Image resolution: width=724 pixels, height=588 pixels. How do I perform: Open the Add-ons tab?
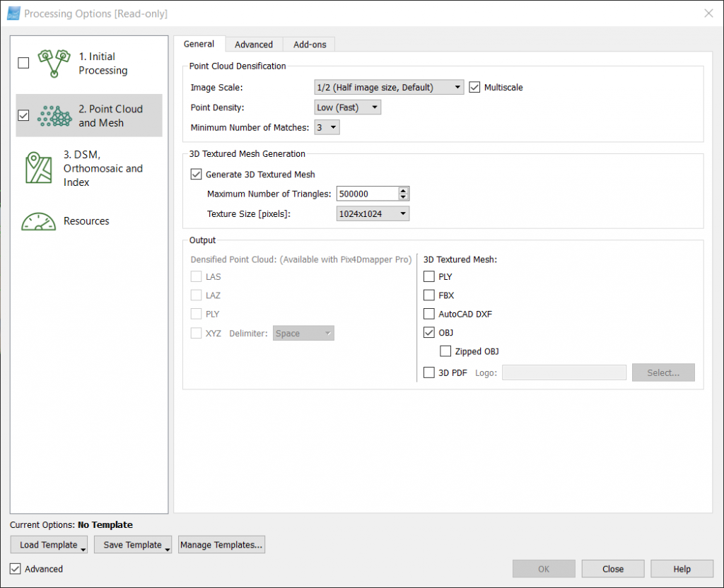(310, 44)
